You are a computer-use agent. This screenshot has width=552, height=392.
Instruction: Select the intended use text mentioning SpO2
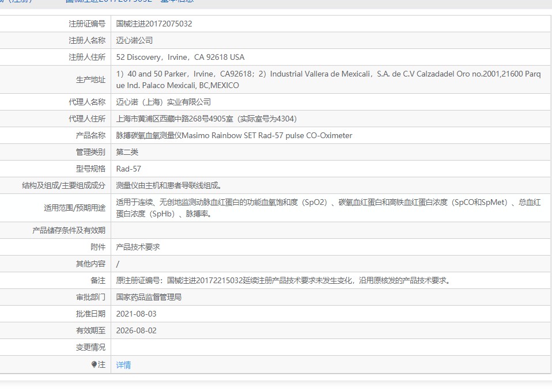click(328, 208)
